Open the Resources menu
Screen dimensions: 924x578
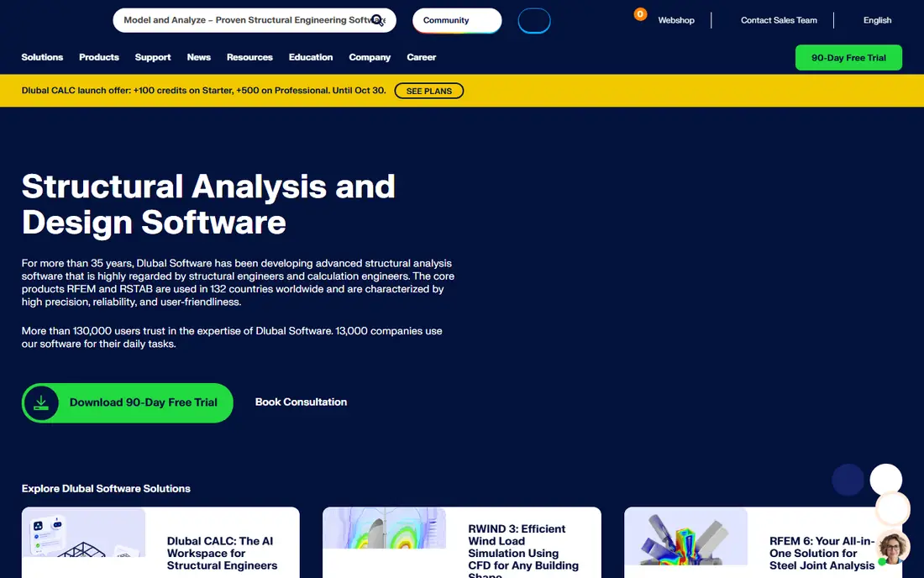tap(249, 57)
